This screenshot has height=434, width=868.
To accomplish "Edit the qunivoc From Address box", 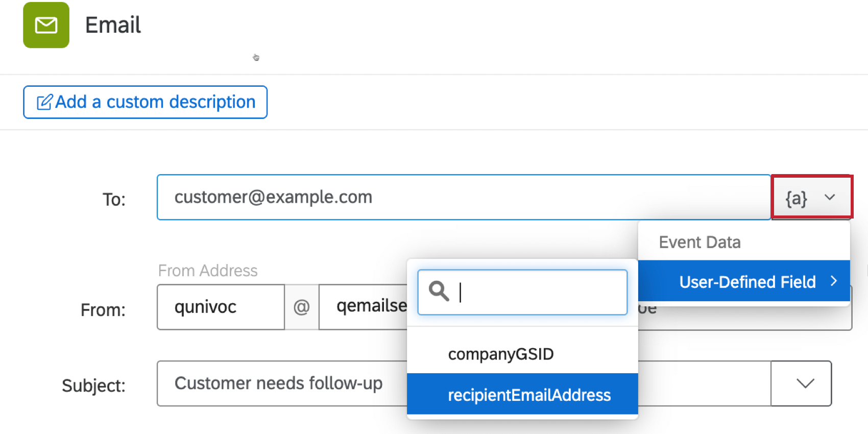I will [x=220, y=307].
